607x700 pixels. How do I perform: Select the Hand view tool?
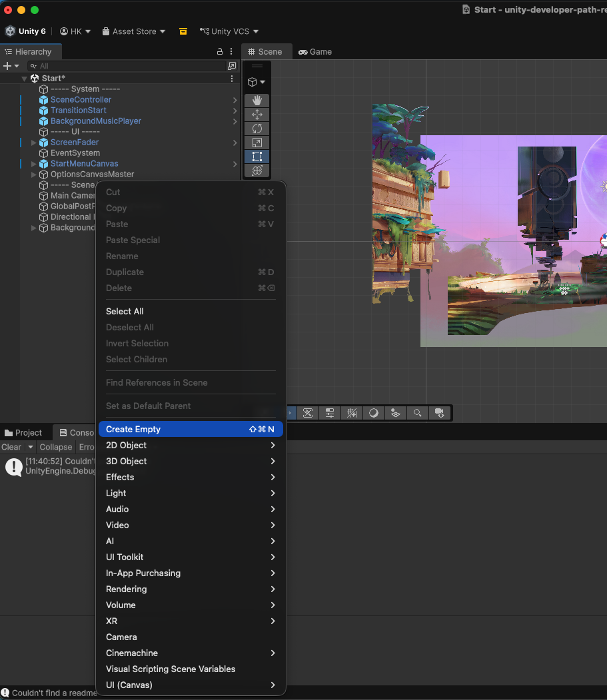[x=257, y=101]
